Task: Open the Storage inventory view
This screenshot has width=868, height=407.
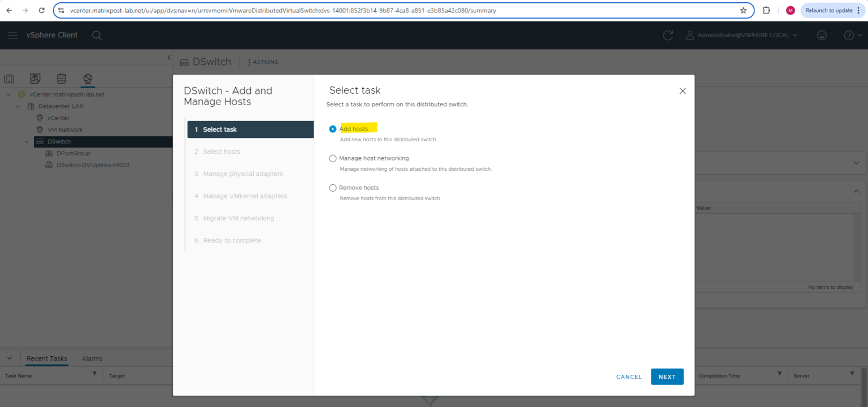Action: tap(61, 79)
